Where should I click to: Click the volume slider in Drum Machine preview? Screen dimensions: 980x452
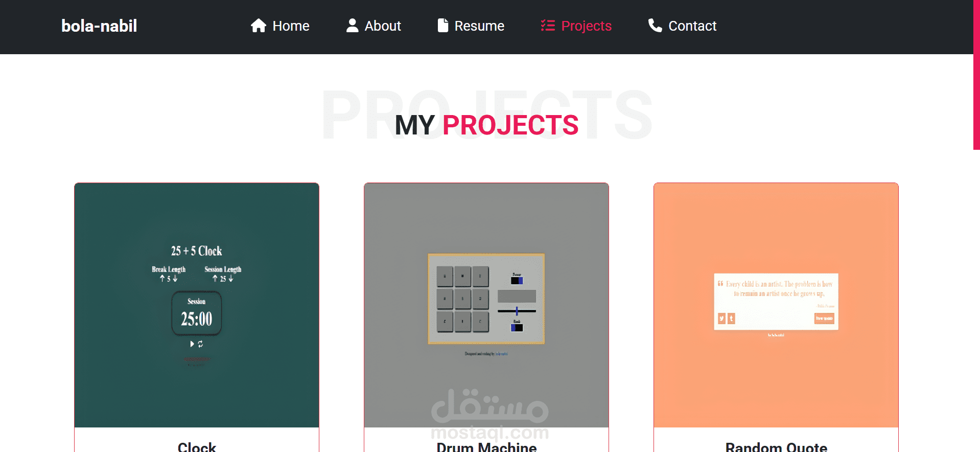click(x=517, y=311)
